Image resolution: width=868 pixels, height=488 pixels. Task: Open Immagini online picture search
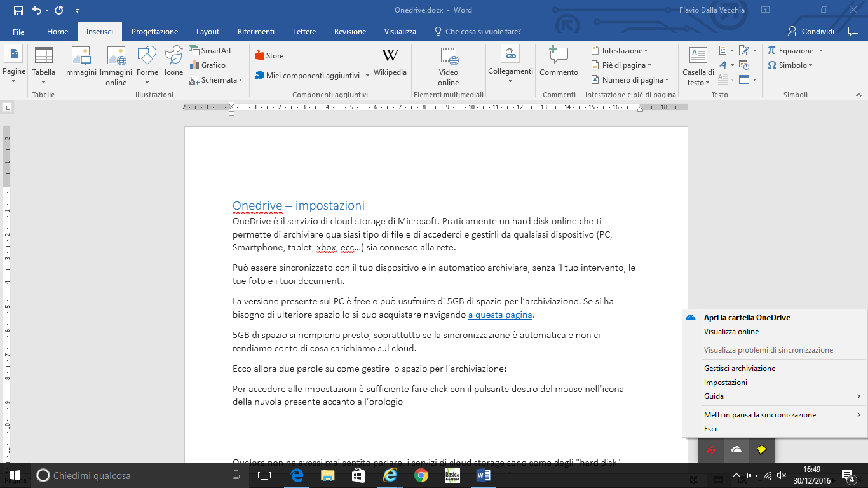(116, 66)
